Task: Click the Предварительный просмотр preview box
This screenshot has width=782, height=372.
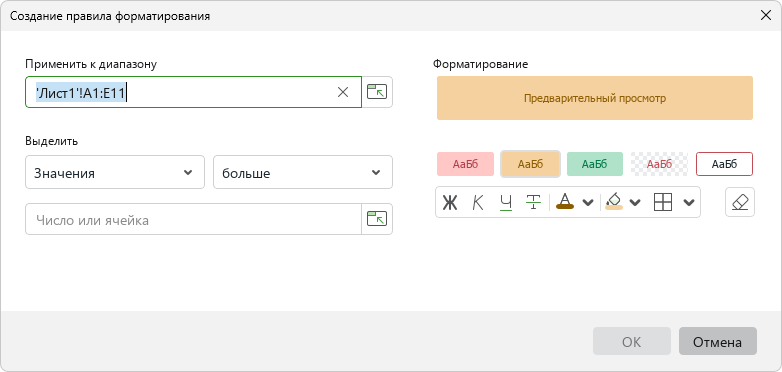Action: [594, 98]
